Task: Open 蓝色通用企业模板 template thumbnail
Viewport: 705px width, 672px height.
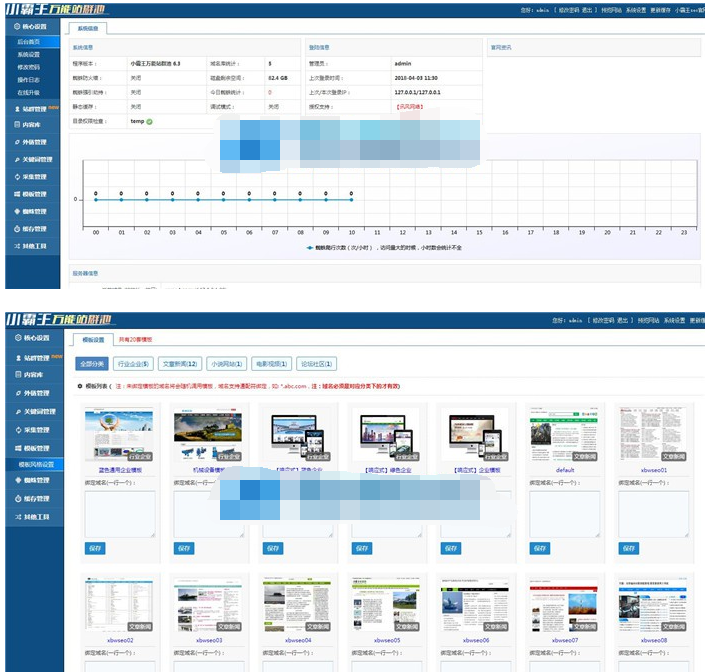Action: [119, 434]
